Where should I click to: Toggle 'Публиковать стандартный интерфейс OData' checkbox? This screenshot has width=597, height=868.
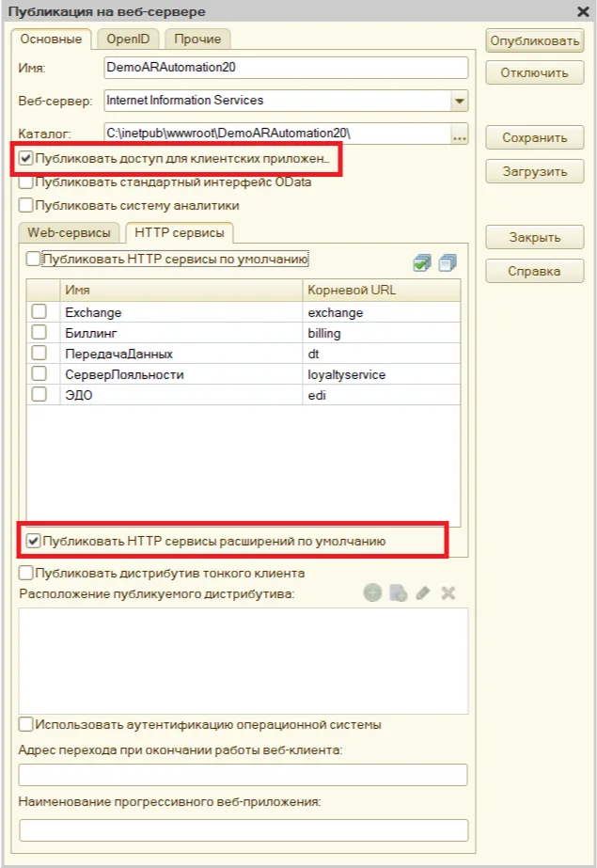click(26, 182)
